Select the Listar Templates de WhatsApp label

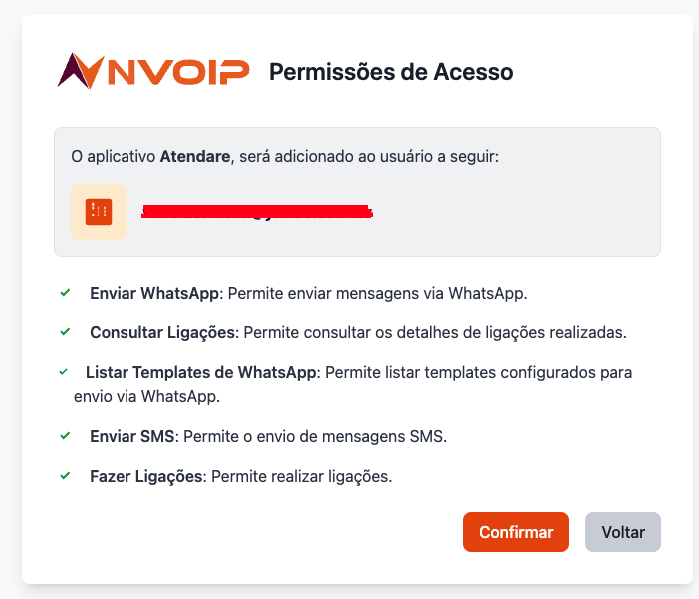click(x=201, y=372)
